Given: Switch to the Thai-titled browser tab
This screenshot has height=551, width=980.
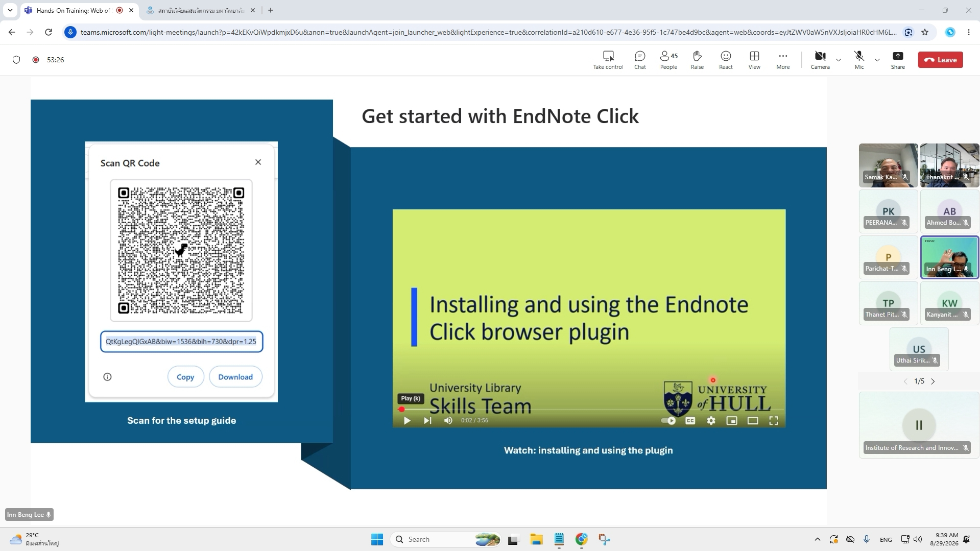Looking at the screenshot, I should coord(201,10).
